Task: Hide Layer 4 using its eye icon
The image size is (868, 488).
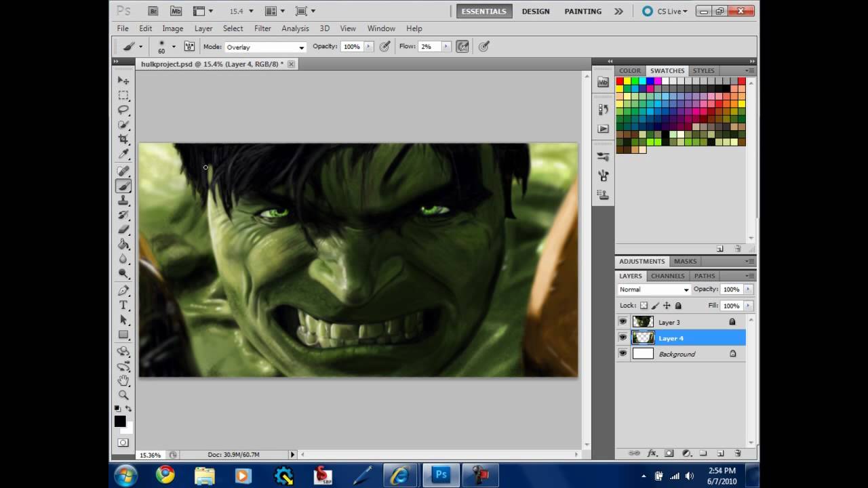Action: point(623,338)
